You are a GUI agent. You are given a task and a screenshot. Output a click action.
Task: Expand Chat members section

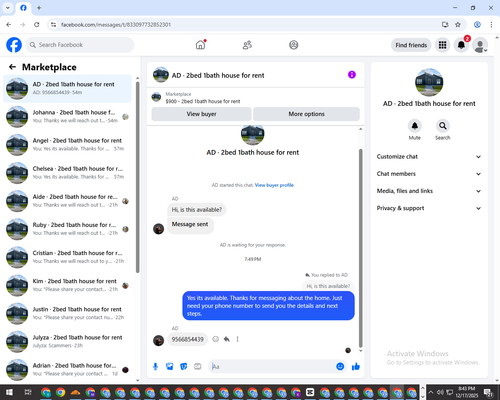click(429, 174)
